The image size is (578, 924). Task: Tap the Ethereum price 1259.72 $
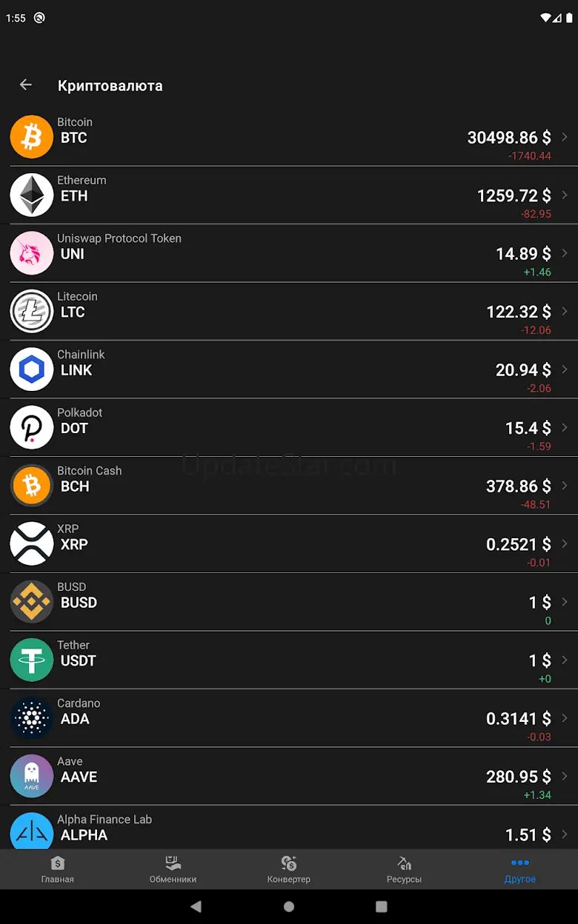(x=514, y=195)
